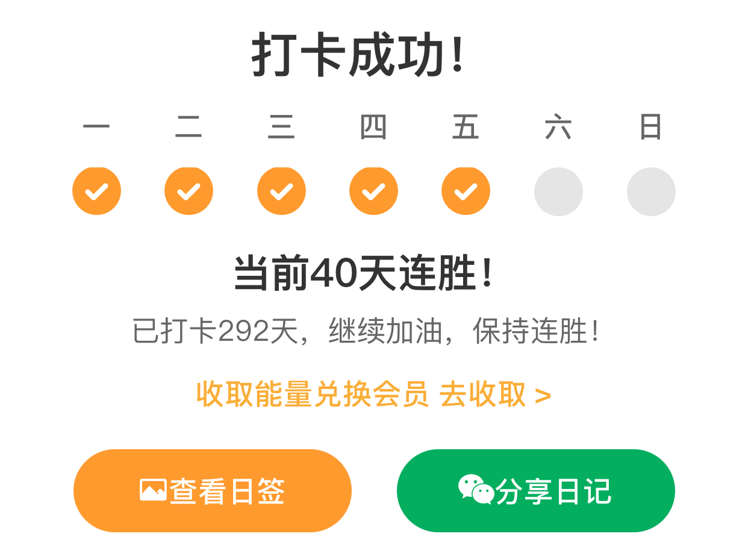This screenshot has width=748, height=560.
Task: Click the picture icon in 查看日签 button
Action: pyautogui.click(x=153, y=490)
